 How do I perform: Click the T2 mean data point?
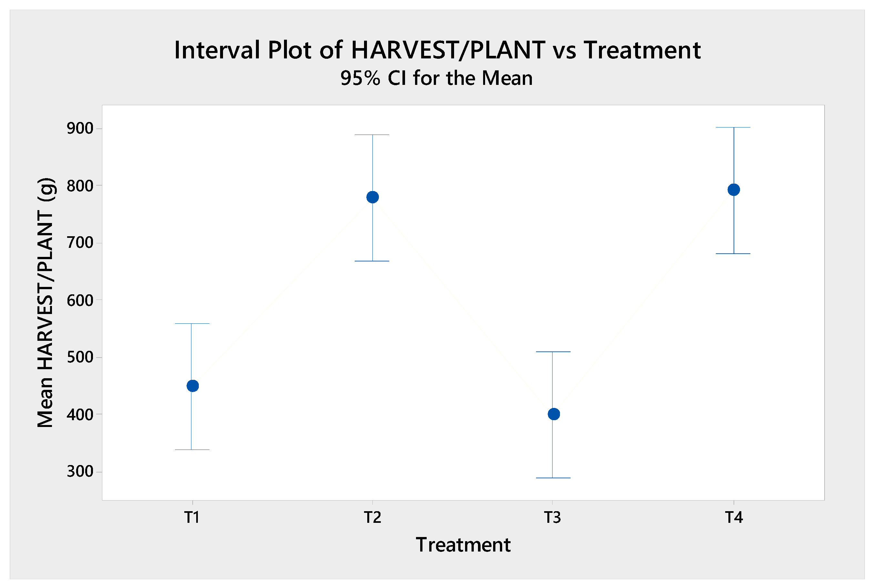[372, 197]
